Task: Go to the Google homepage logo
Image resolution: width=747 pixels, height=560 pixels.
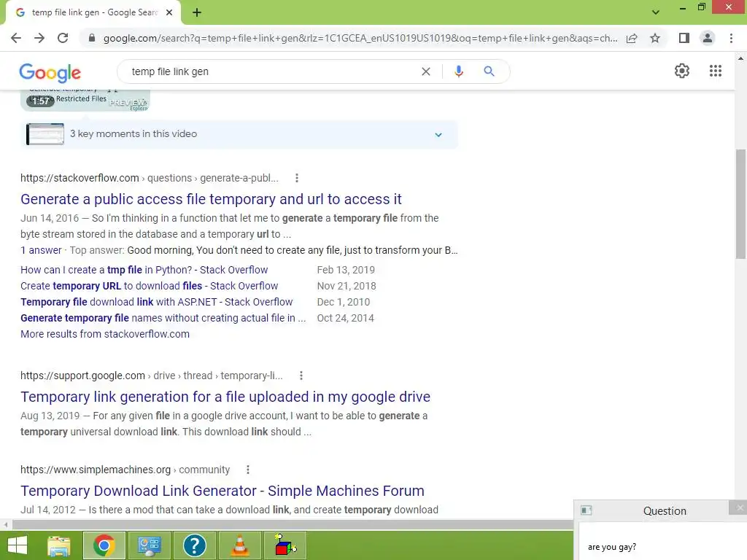Action: [x=50, y=72]
